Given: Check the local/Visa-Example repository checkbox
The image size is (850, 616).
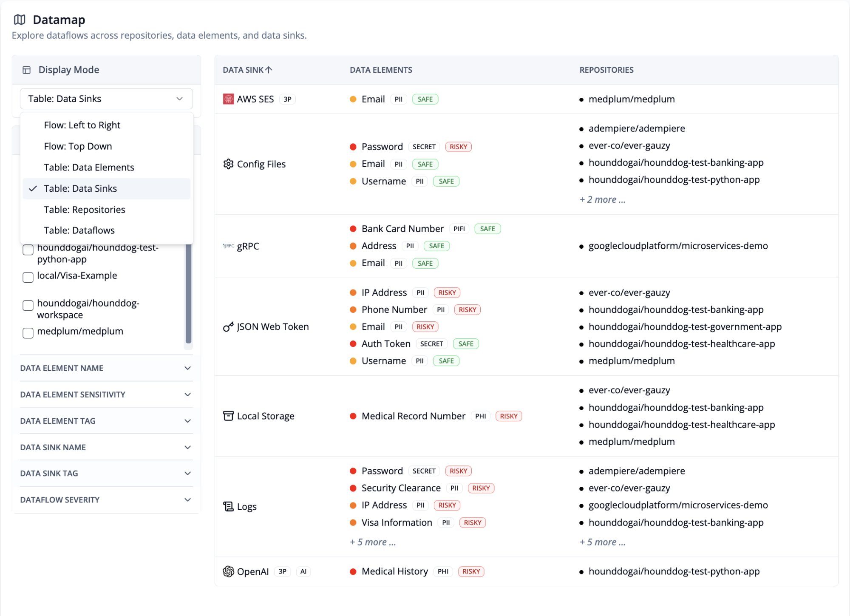Looking at the screenshot, I should click(x=28, y=278).
